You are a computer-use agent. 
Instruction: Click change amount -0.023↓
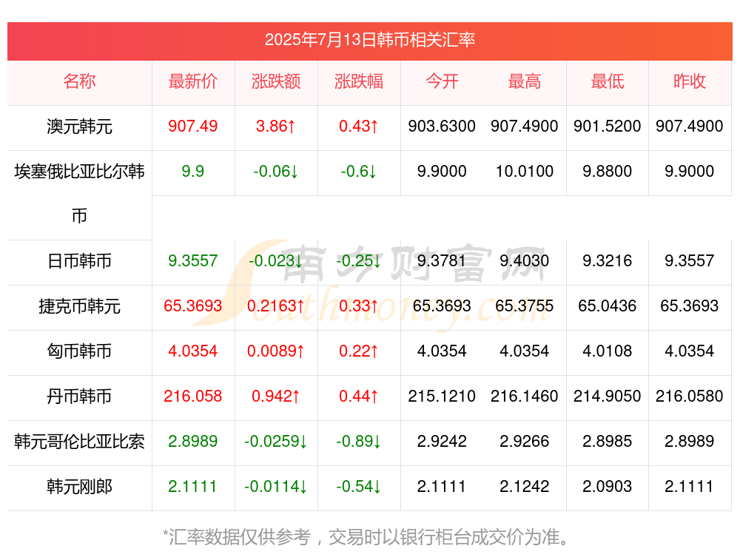pyautogui.click(x=276, y=261)
